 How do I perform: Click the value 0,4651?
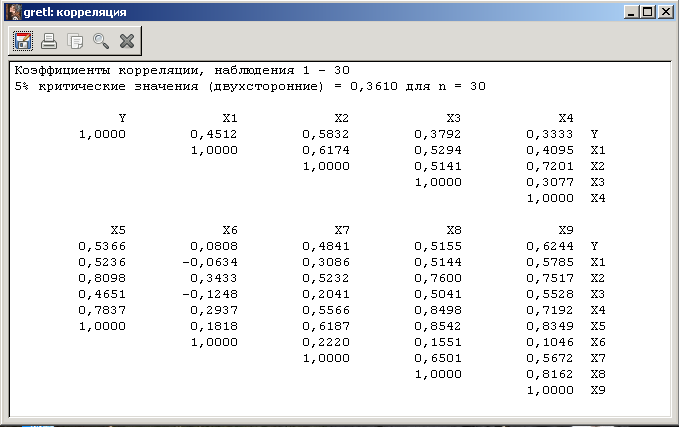click(102, 294)
